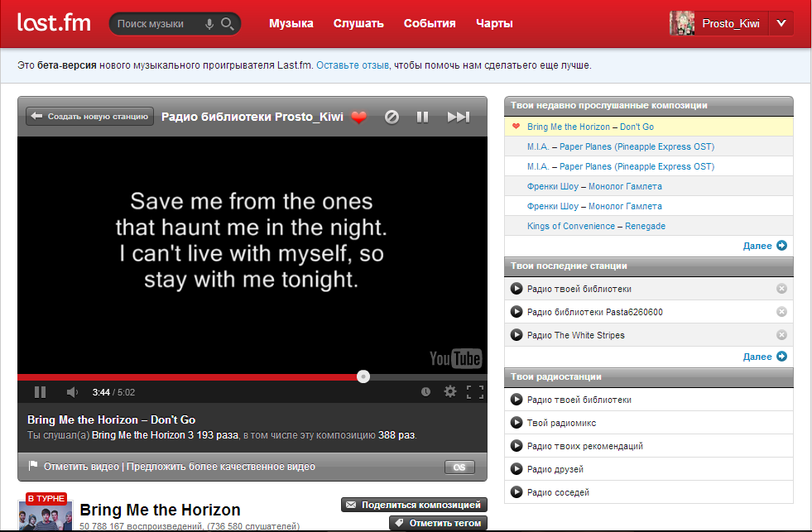Open YouTube player settings gear
This screenshot has width=812, height=532.
pyautogui.click(x=449, y=391)
